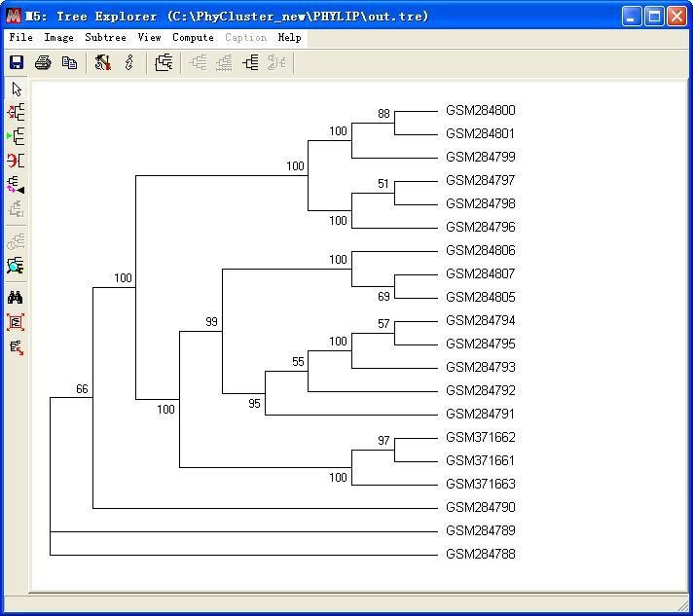Image resolution: width=693 pixels, height=616 pixels.
Task: Click the Print toolbar icon
Action: pyautogui.click(x=43, y=62)
